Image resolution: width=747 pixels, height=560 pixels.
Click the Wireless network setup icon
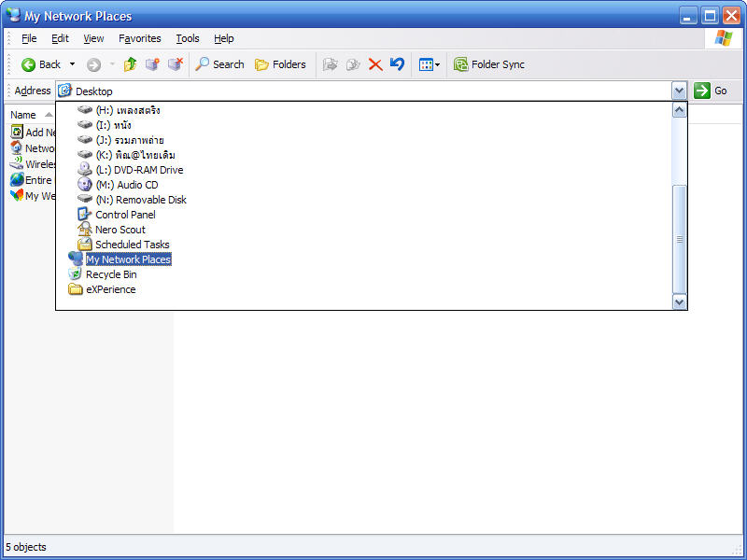coord(17,163)
